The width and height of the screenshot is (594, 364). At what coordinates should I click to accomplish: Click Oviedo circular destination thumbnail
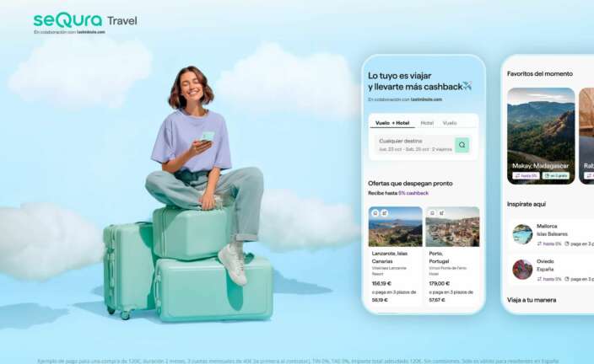522,270
